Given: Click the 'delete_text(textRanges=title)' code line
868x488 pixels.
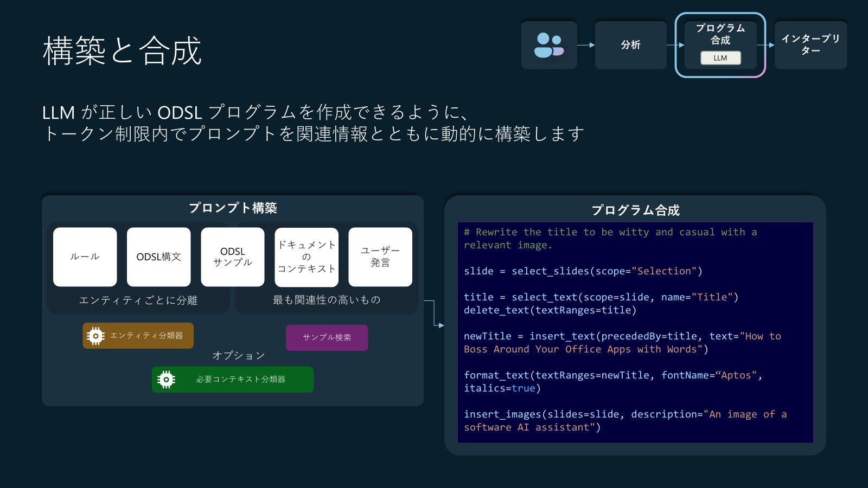Looking at the screenshot, I should (x=550, y=310).
